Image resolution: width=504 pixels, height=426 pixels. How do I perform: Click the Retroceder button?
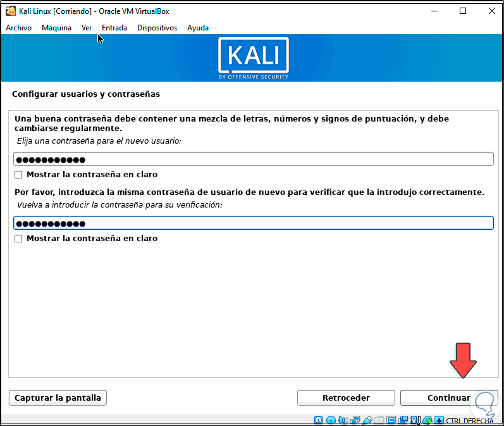pyautogui.click(x=346, y=398)
